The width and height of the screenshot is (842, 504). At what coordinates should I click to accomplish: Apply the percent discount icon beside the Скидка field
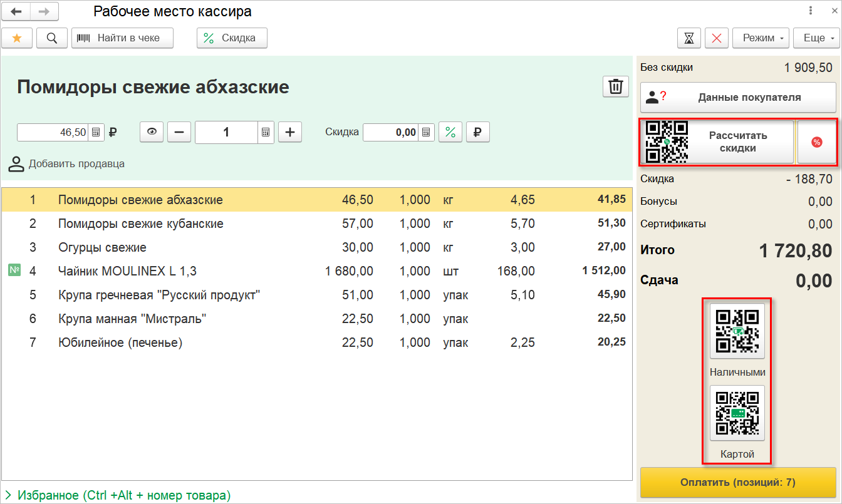pyautogui.click(x=450, y=132)
